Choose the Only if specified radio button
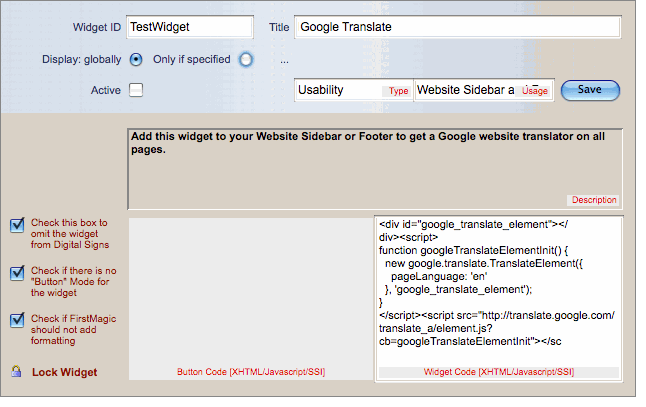Image resolution: width=646 pixels, height=407 pixels. [246, 59]
